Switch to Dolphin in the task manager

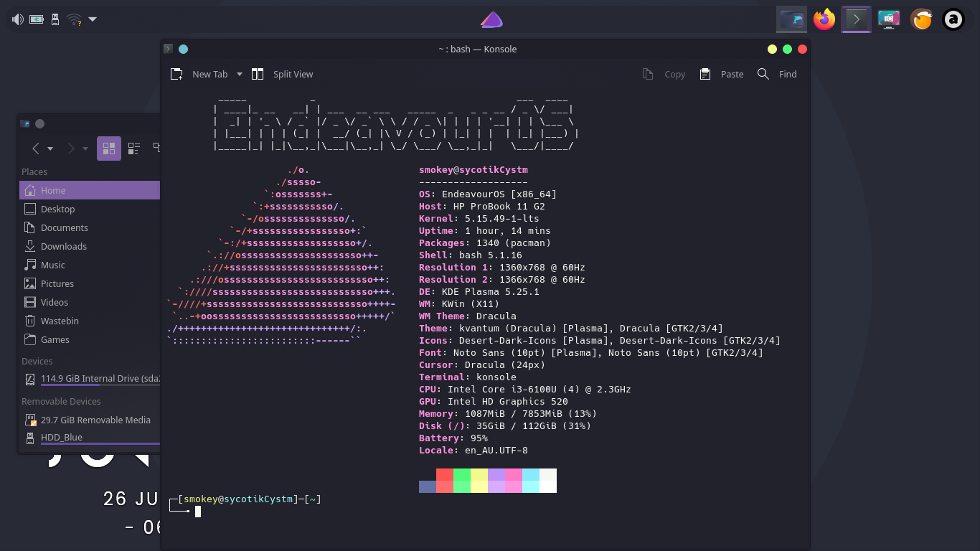[x=792, y=19]
